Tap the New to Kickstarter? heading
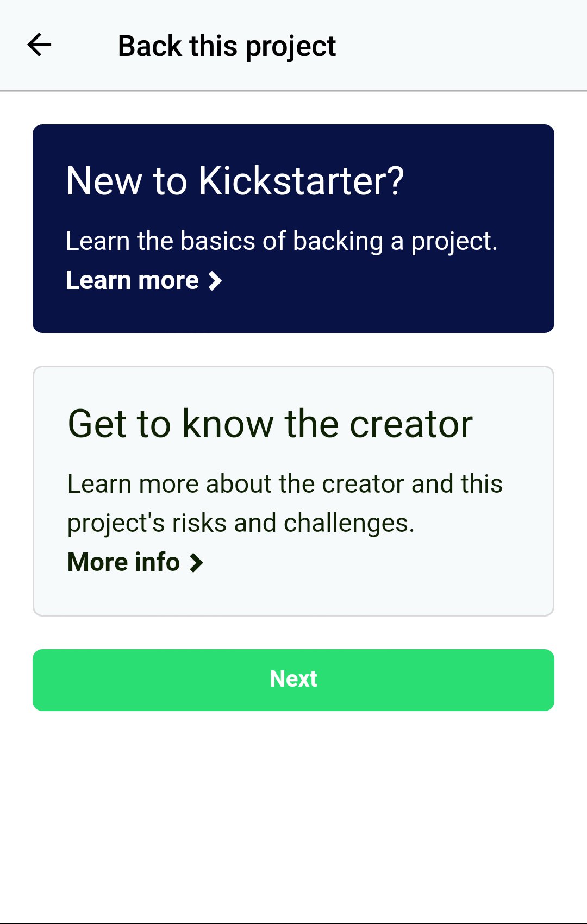 click(235, 181)
